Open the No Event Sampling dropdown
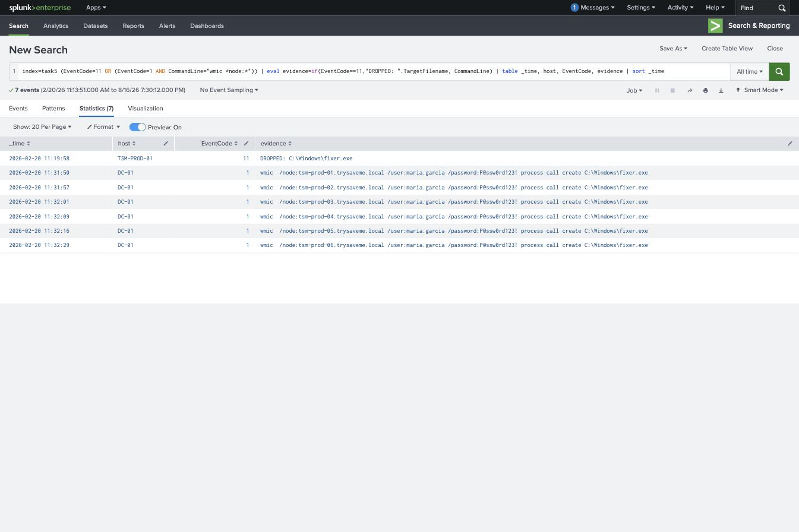799x532 pixels. 229,90
